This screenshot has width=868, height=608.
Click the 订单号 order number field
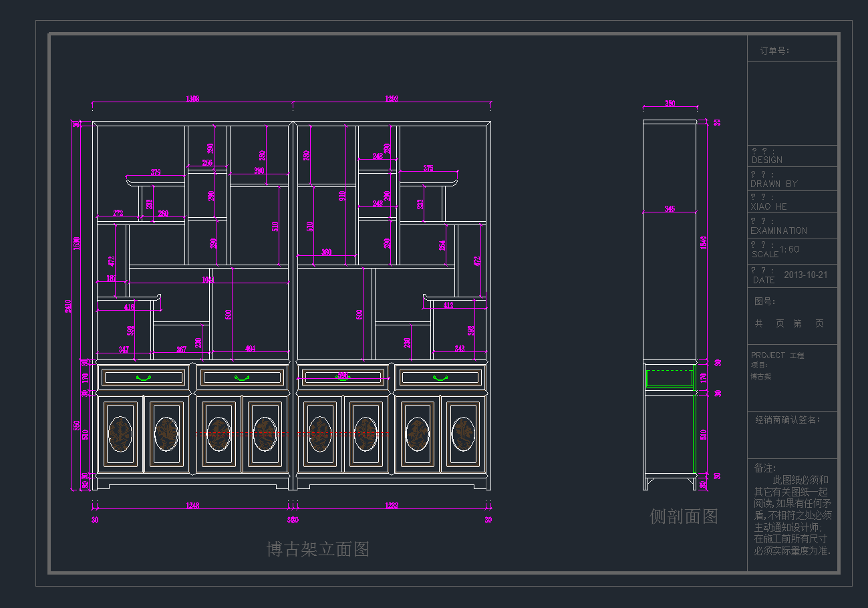click(774, 51)
